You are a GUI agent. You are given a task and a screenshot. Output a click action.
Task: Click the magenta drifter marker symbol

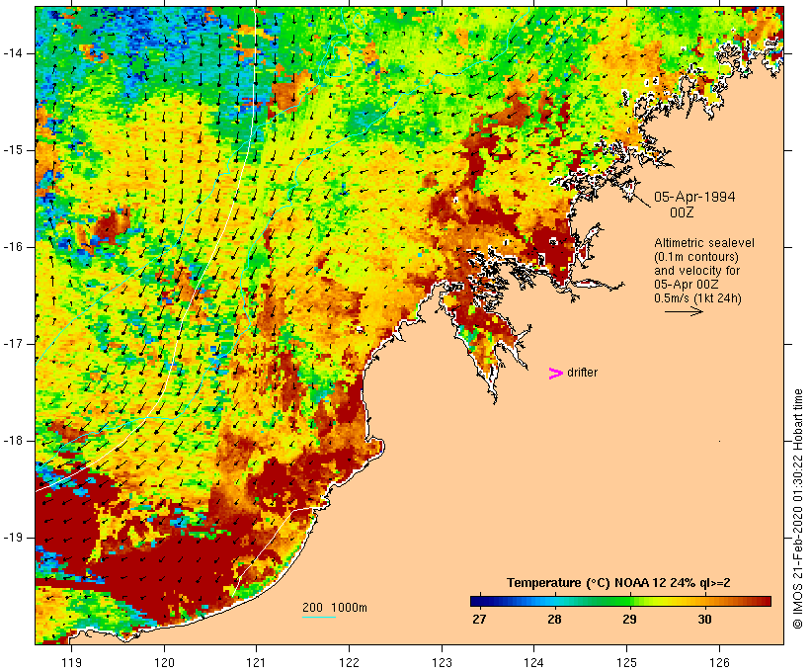point(555,374)
